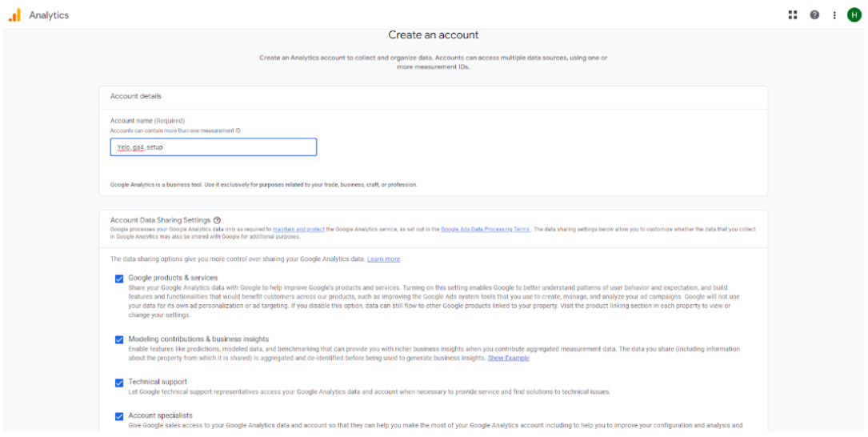
Task: Toggle Modeling contributions & business insights checkbox
Action: click(119, 339)
